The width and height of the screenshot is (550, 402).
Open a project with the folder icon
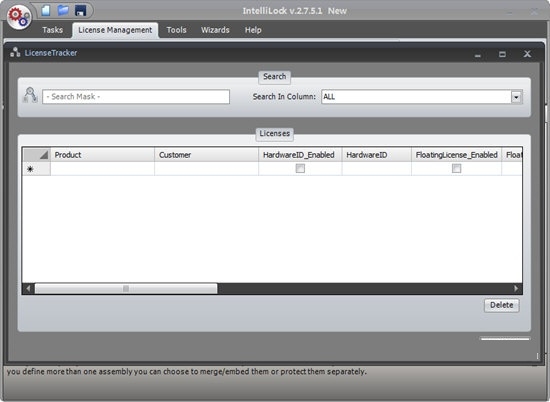coord(63,11)
